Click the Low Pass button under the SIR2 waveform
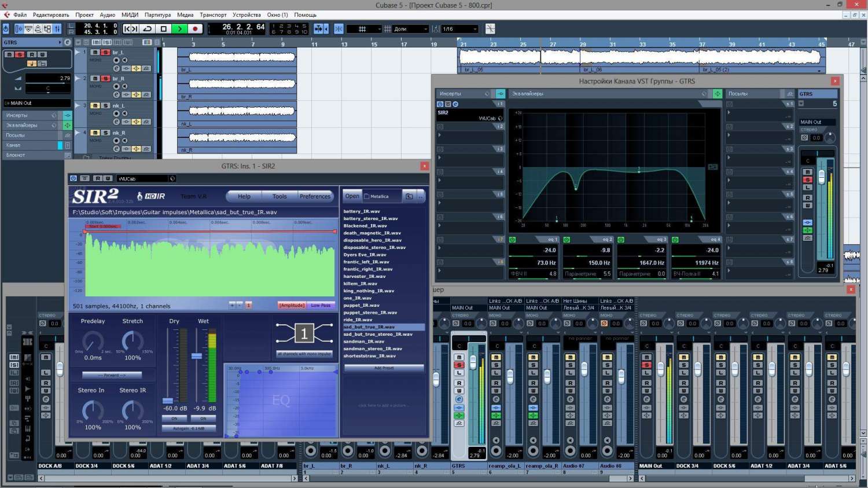 pos(321,305)
